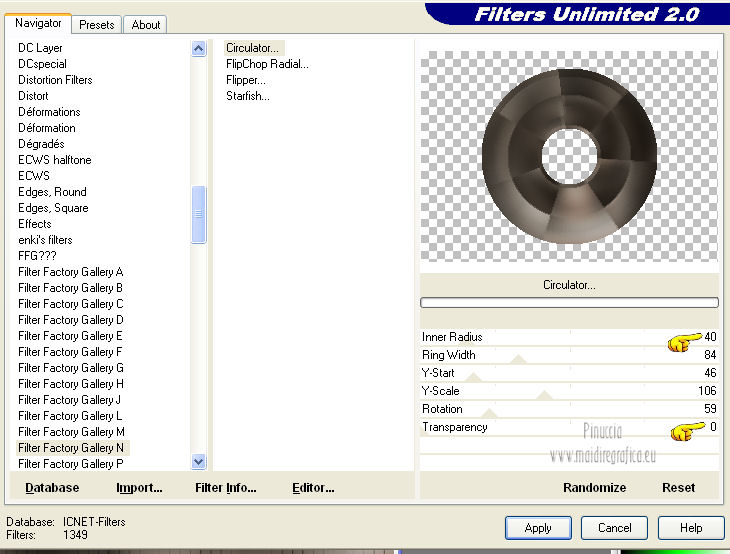Randomize the filter settings

(594, 488)
